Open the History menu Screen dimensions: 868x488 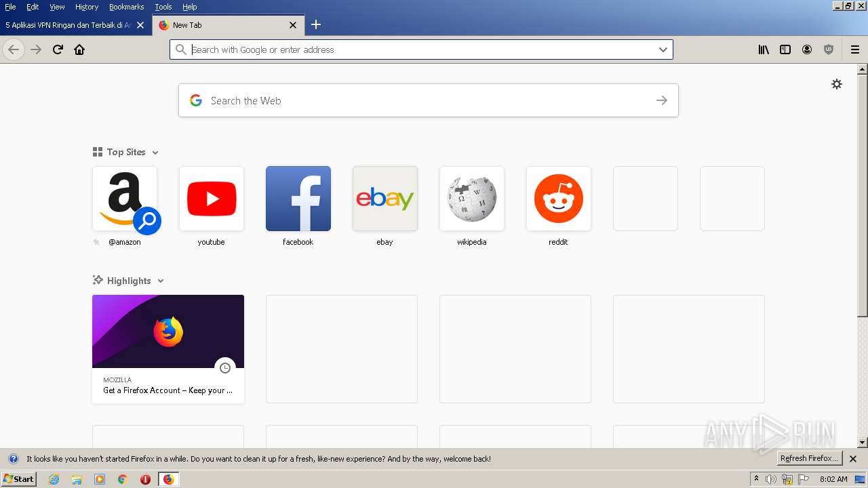pos(87,7)
